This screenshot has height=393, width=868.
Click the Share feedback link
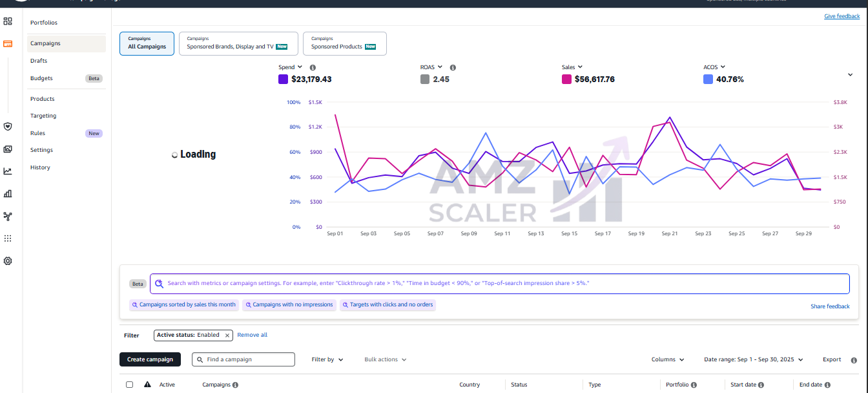point(831,306)
